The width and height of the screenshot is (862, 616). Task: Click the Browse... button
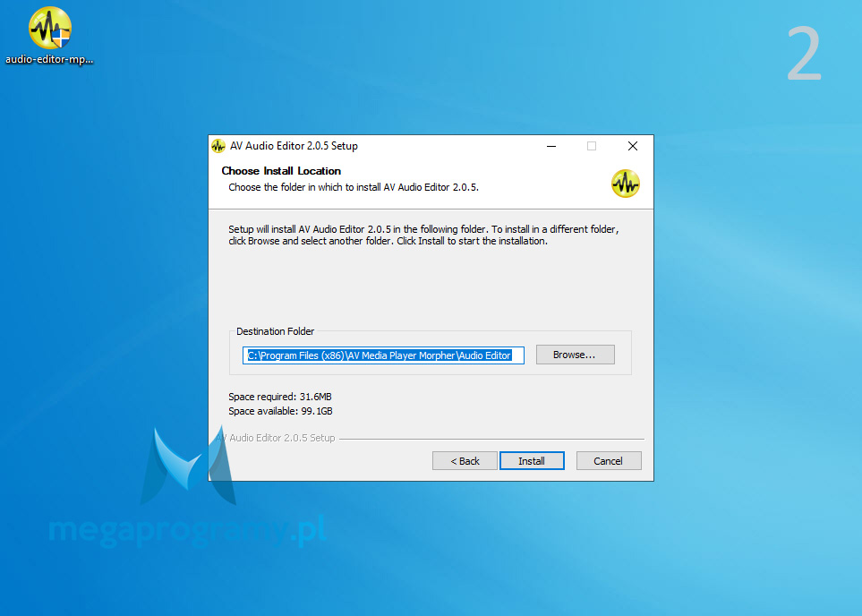[575, 355]
